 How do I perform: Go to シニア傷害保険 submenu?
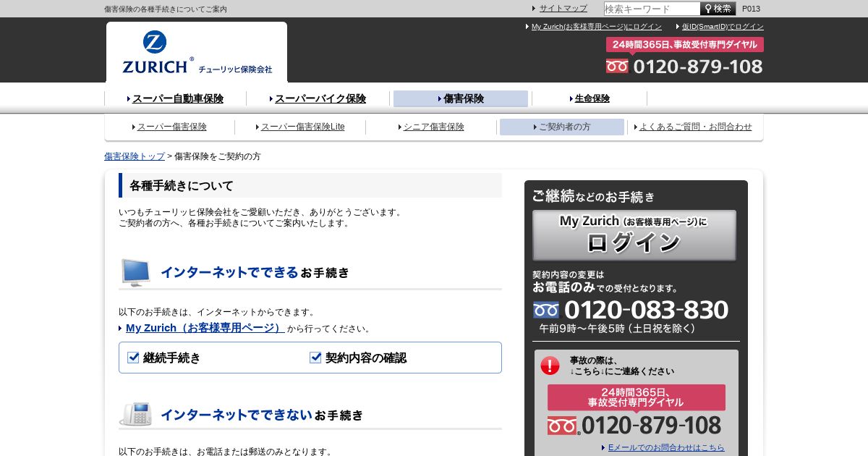[x=433, y=127]
